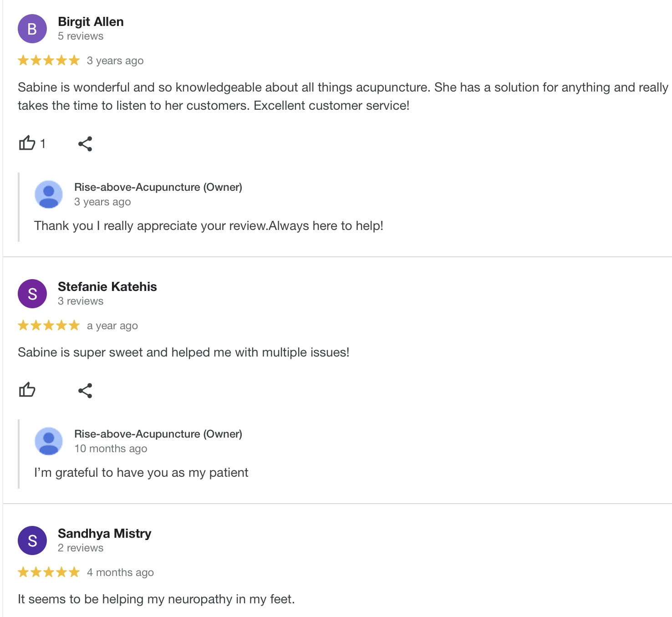This screenshot has width=672, height=617.
Task: Open Stefanie Katehis's avatar icon
Action: (x=32, y=294)
